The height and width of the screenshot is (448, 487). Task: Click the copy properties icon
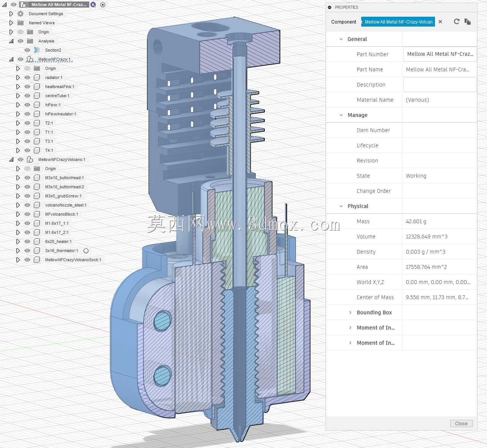click(x=468, y=22)
